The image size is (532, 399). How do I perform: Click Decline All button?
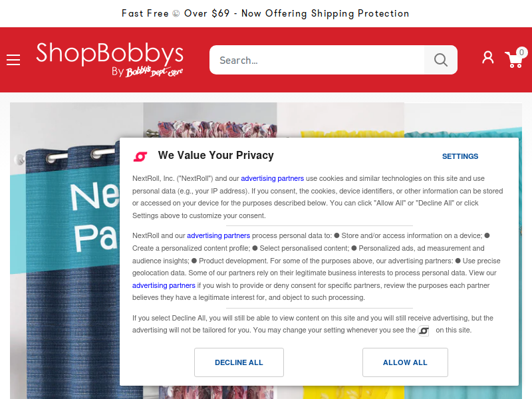[239, 362]
